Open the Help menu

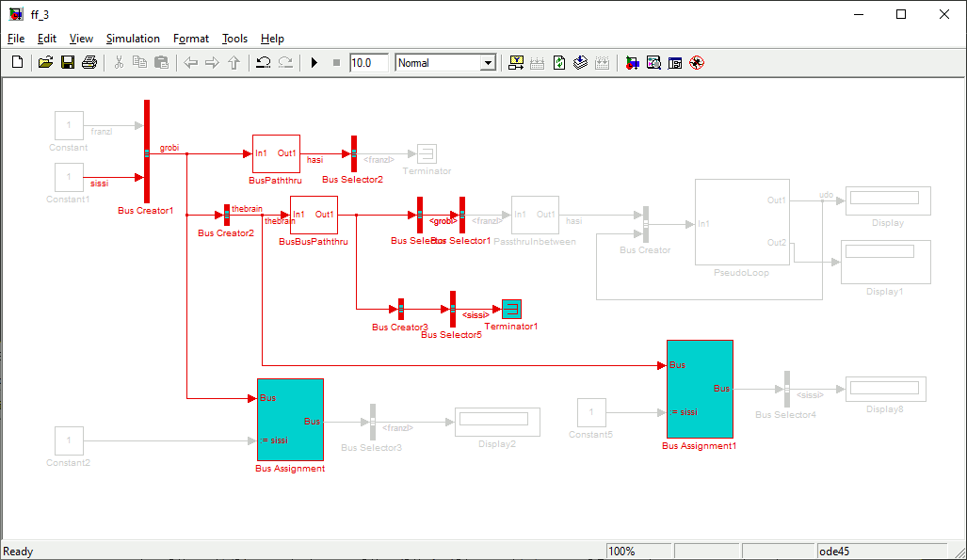(x=272, y=39)
